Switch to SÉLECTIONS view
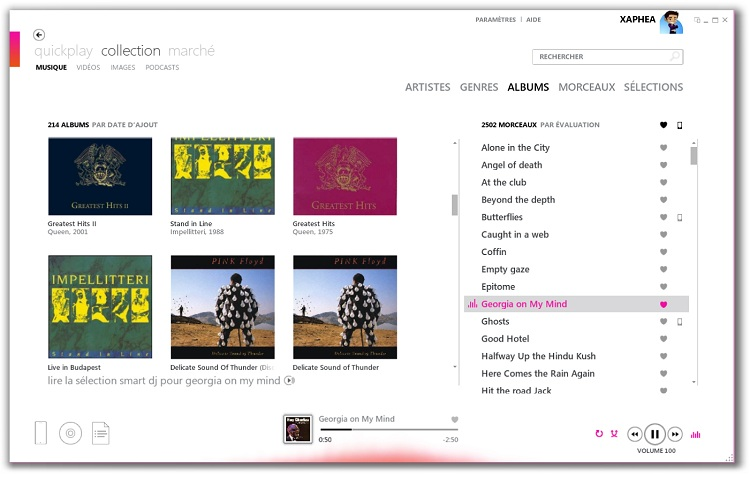This screenshot has width=750, height=478. (653, 87)
